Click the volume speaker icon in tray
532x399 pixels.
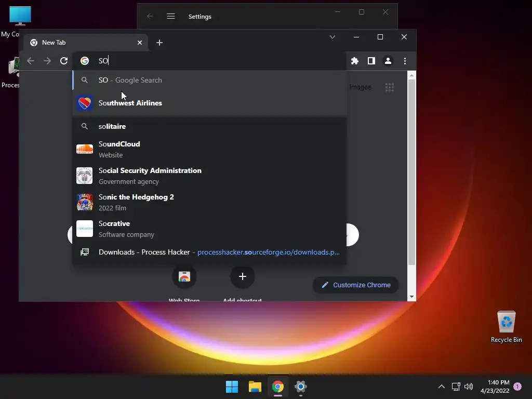click(x=469, y=387)
